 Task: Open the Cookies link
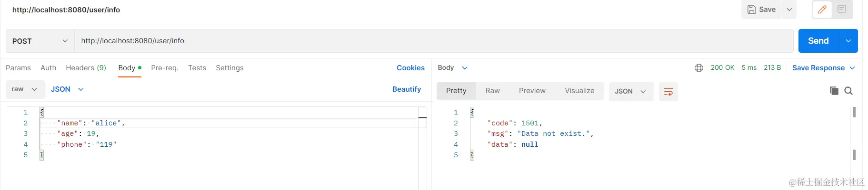[x=410, y=68]
